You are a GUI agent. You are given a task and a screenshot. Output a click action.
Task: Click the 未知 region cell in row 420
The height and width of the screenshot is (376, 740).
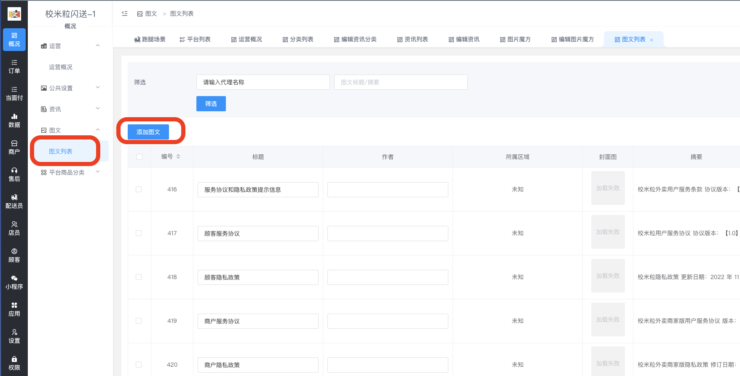[x=518, y=365]
